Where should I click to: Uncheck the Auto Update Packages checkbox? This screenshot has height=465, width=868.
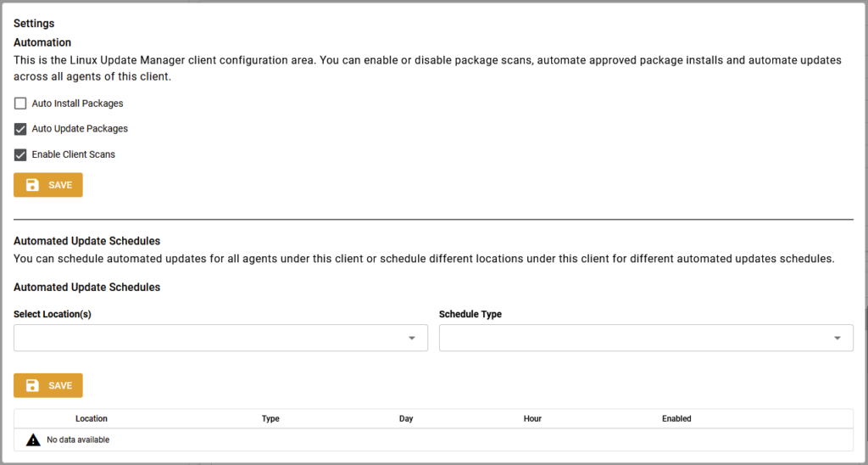tap(20, 129)
